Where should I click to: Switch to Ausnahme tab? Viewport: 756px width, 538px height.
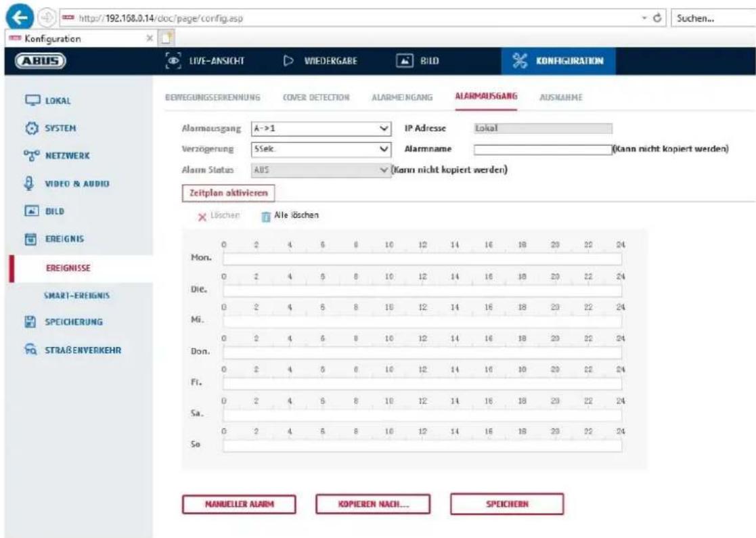[x=560, y=97]
